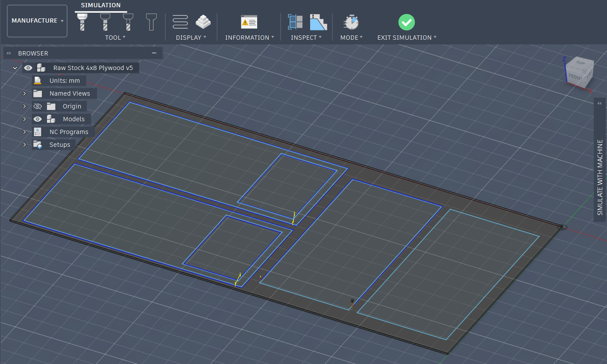Collapse the Raw Stock 4x8 Plywood v5 node
This screenshot has width=607, height=364.
[15, 68]
